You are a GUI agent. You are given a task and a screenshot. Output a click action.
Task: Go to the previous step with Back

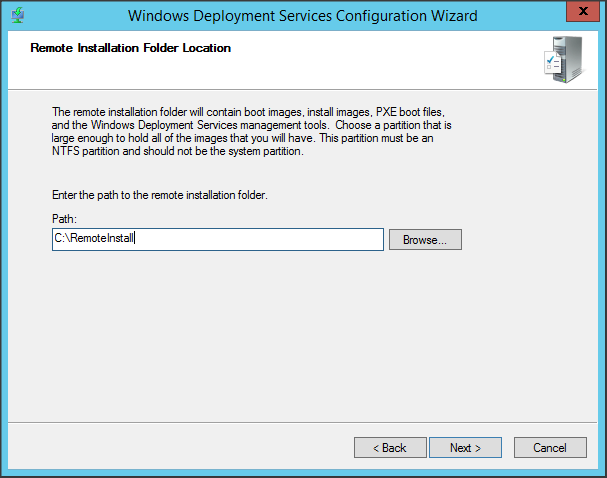click(390, 447)
